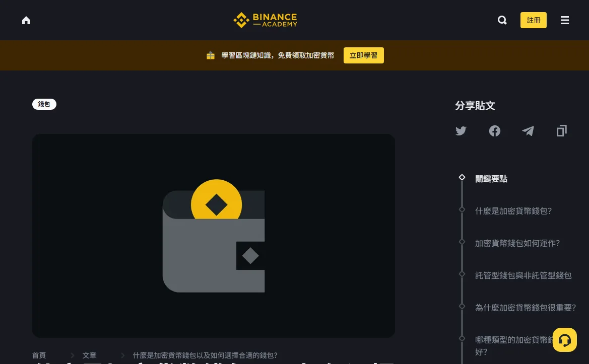Click the gift box icon in banner
The image size is (589, 364).
click(211, 55)
